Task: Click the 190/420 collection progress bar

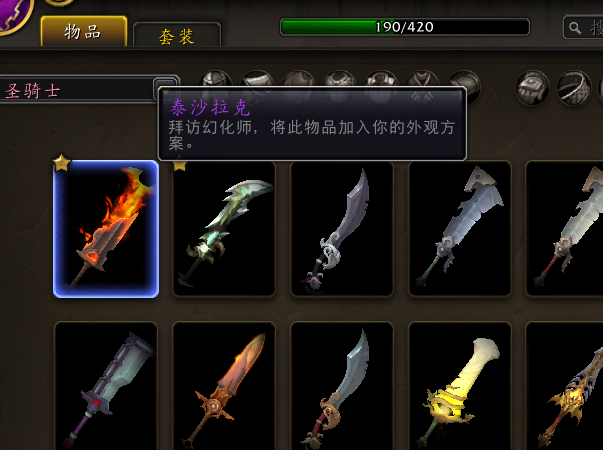Action: [x=405, y=27]
